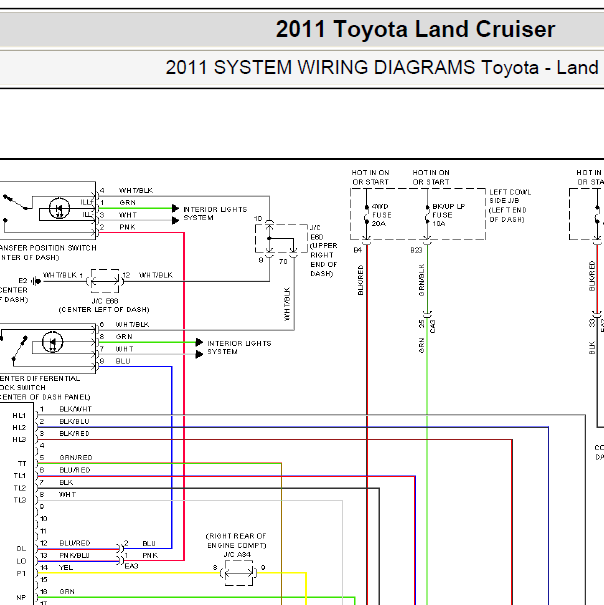Click the "P1" terminal name

point(21,574)
